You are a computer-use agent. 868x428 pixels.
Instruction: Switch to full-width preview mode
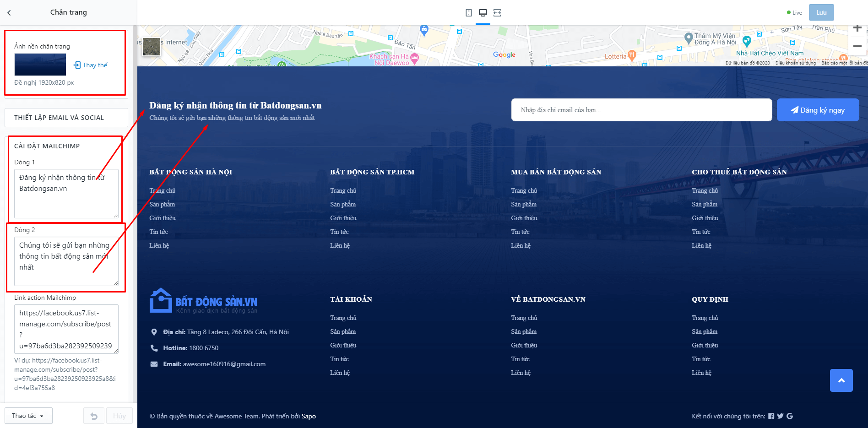(497, 13)
